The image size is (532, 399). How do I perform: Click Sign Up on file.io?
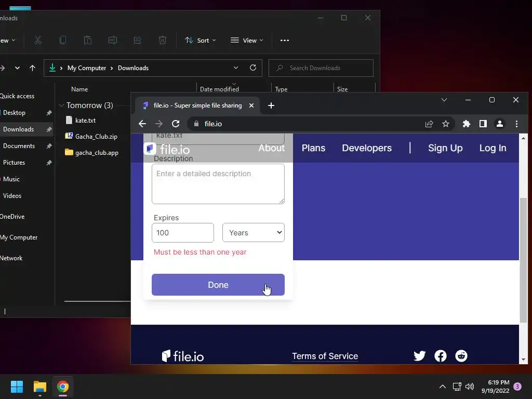point(445,148)
